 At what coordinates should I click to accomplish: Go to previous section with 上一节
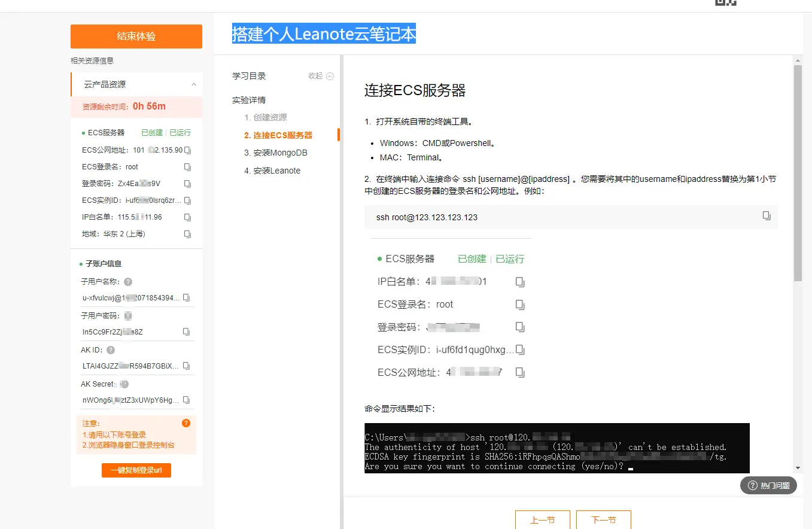click(543, 519)
